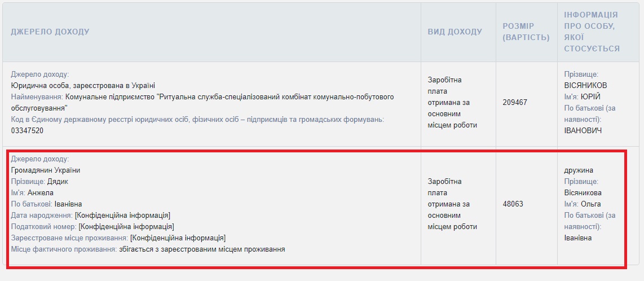
Task: Click the РОЗМІР (ВАРТІСТЬ) column header
Action: [x=526, y=32]
